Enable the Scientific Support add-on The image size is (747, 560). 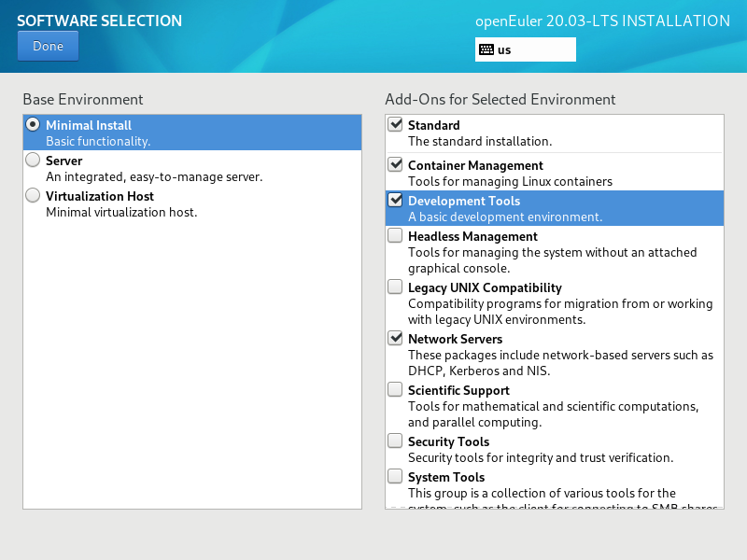click(x=396, y=389)
